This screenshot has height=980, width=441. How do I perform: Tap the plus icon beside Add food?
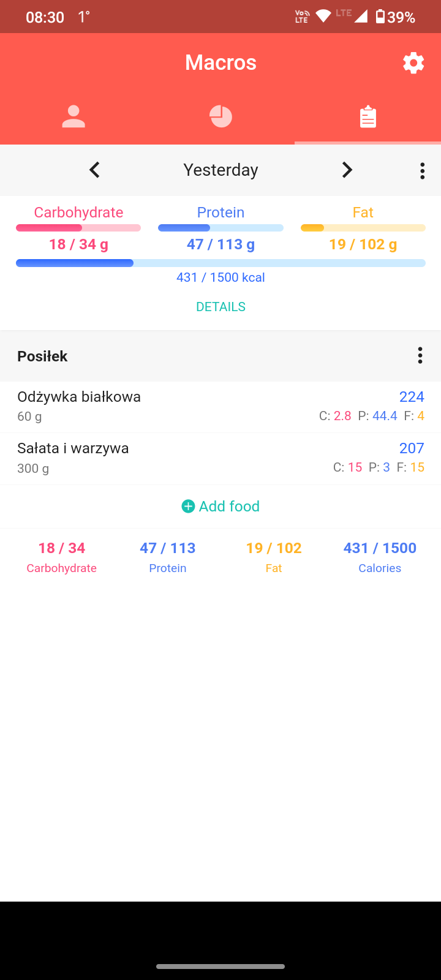188,507
